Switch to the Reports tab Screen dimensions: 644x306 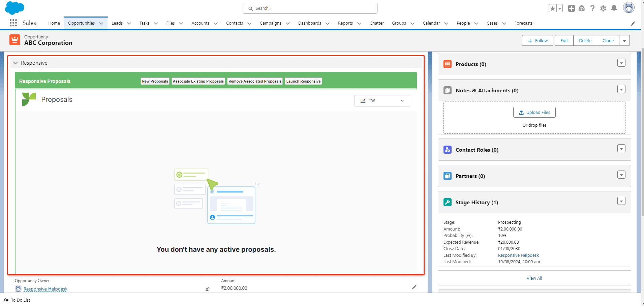point(345,23)
